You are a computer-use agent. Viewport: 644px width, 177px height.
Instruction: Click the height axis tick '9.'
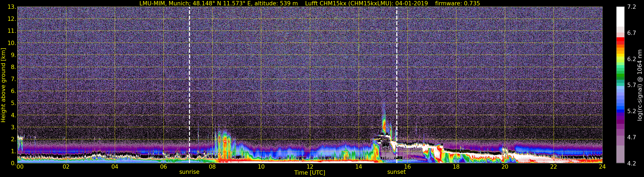point(13,55)
